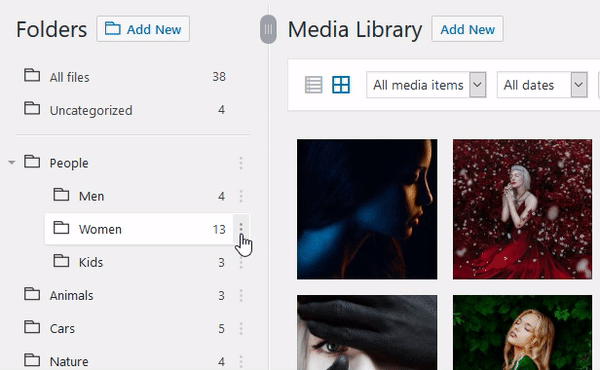Open options menu for Men folder
Screen dimensions: 600x370
[x=241, y=196]
